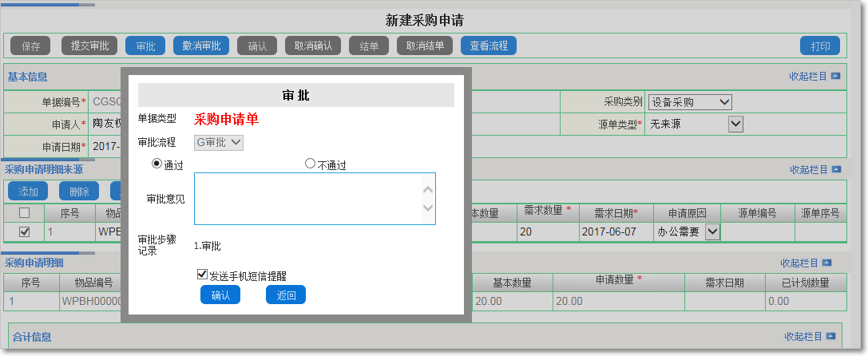This screenshot has height=356, width=868.
Task: Open the 申请原因 dropdown 办公需要
Action: 688,232
